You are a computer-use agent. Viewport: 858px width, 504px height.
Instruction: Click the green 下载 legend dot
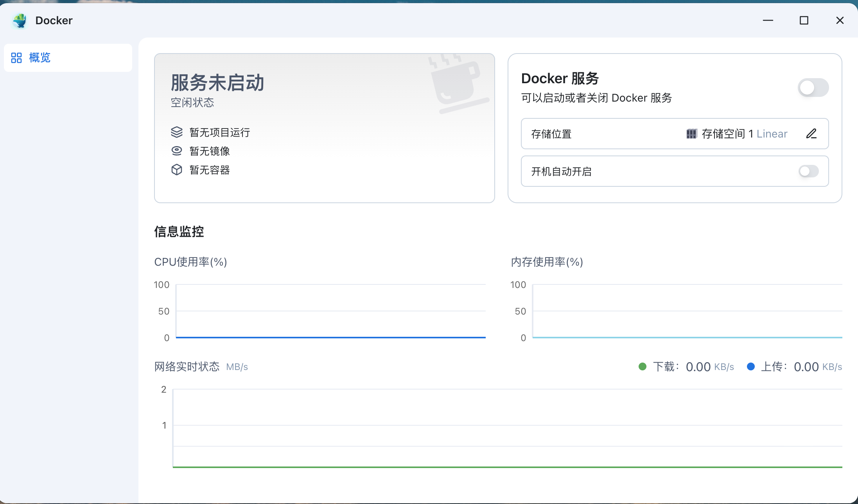(x=643, y=366)
